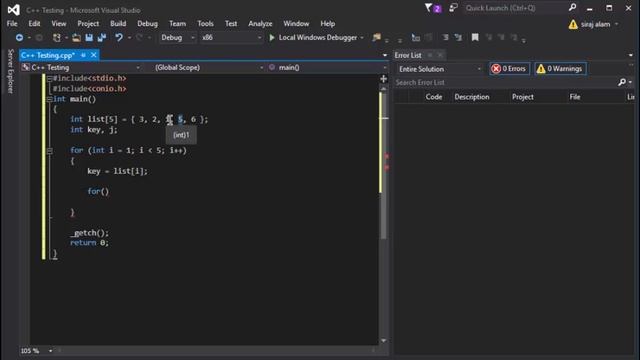Sort by the File column header
Screen dimensions: 640x360
[575, 97]
